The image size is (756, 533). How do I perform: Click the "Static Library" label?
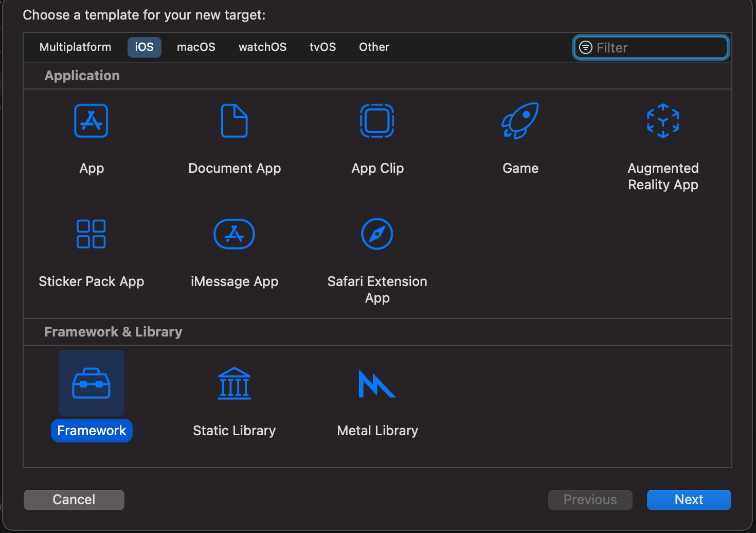tap(235, 431)
